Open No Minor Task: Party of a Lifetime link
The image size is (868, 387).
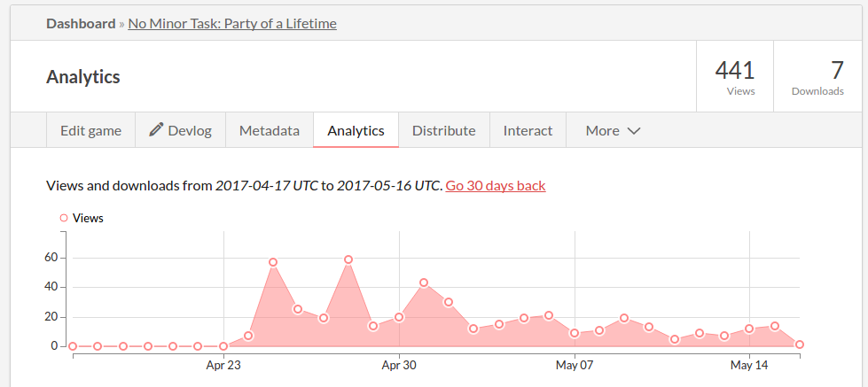[232, 24]
